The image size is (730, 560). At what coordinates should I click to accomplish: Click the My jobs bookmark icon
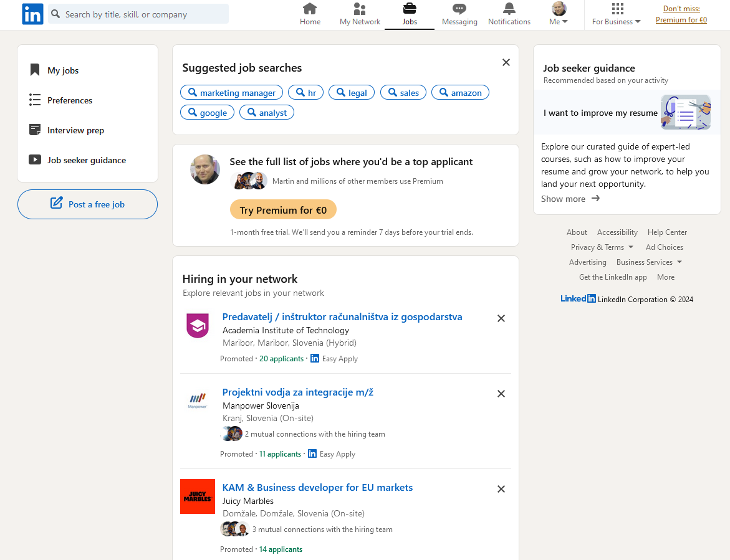coord(35,70)
